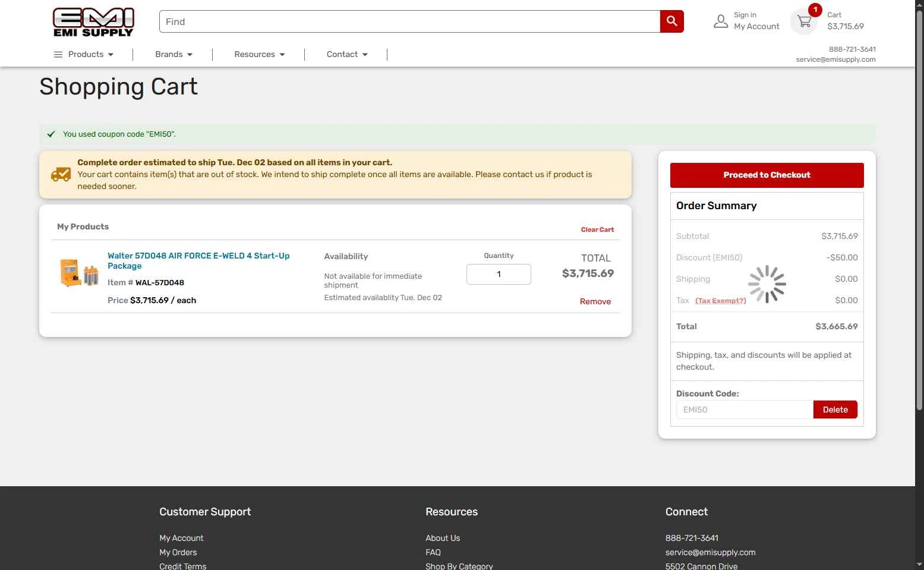Click the Subtotal $3,715.69 amount
Image resolution: width=924 pixels, height=570 pixels.
(839, 236)
